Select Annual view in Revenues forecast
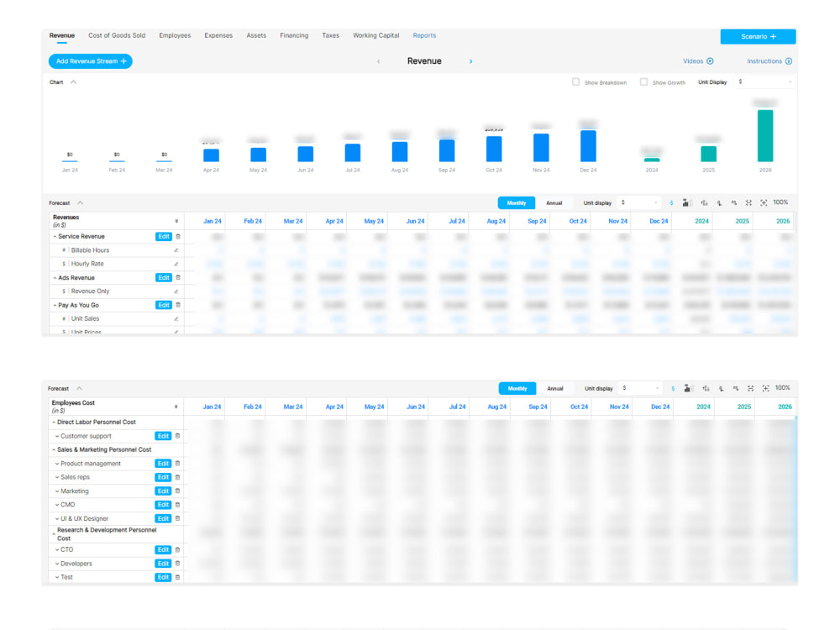This screenshot has width=840, height=630. tap(554, 203)
